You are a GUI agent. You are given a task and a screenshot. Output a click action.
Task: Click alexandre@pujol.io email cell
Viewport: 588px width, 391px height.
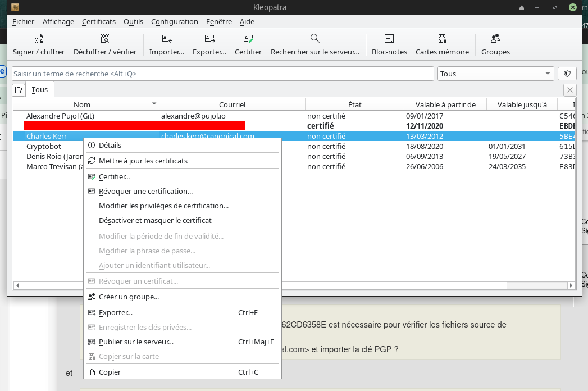194,116
